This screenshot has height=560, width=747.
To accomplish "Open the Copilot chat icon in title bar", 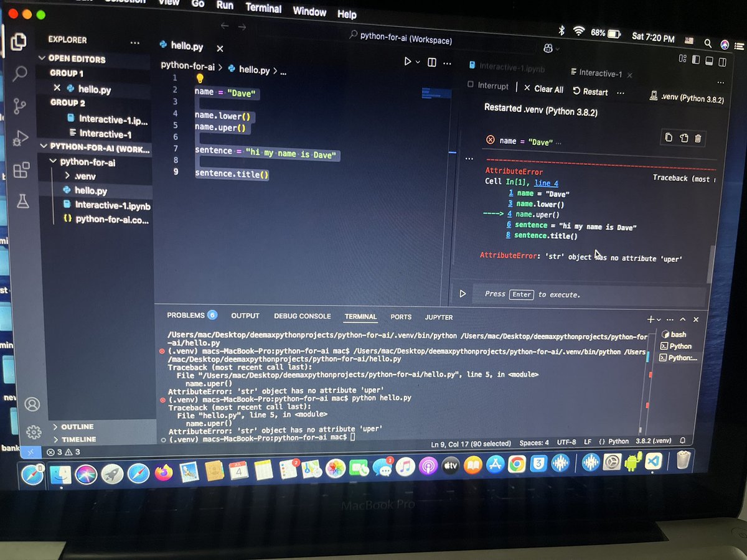I will tap(548, 48).
